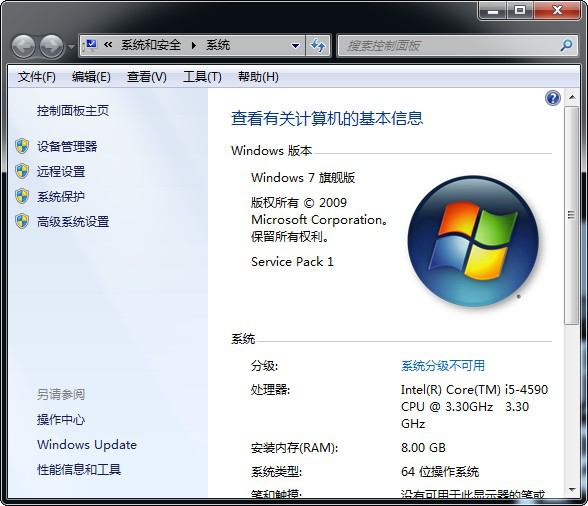
Task: Click the 安装内存(RAM): label
Action: tap(294, 448)
